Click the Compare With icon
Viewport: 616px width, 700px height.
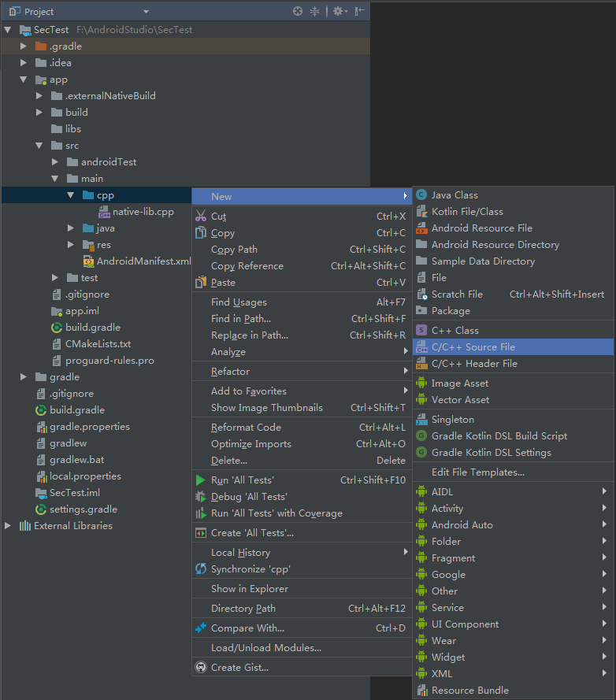201,628
